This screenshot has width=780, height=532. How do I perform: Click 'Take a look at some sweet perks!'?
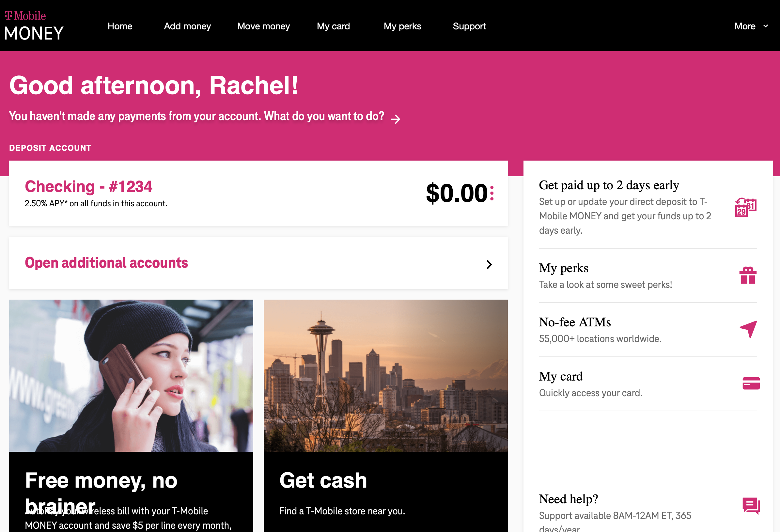click(605, 285)
